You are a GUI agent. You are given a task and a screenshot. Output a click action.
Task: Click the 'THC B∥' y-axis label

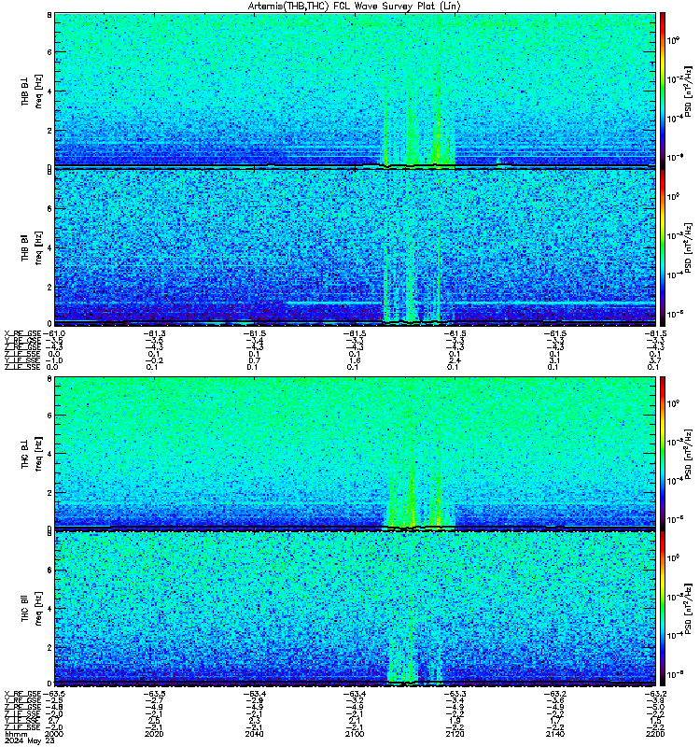tap(25, 608)
